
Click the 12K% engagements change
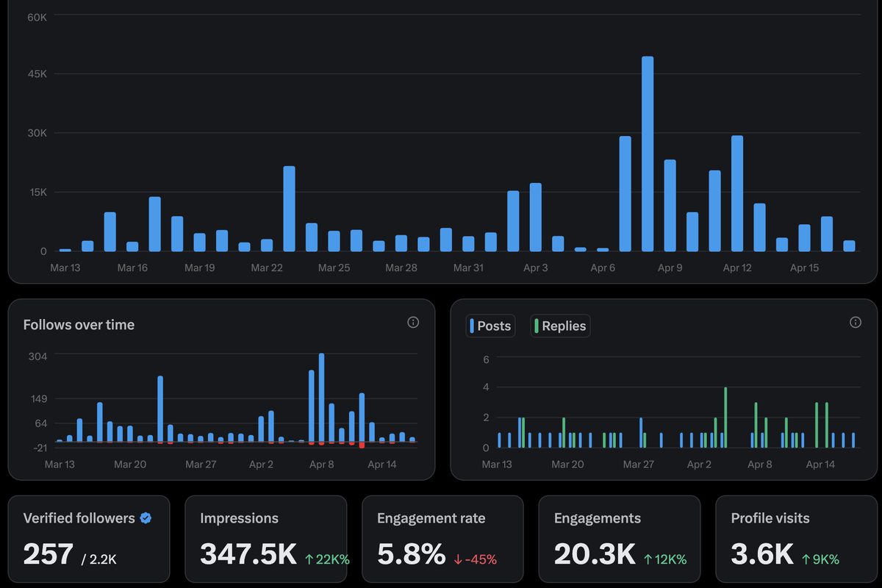click(670, 559)
